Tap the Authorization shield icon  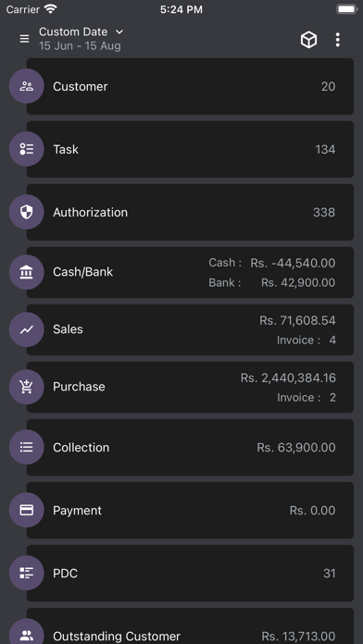pos(26,212)
